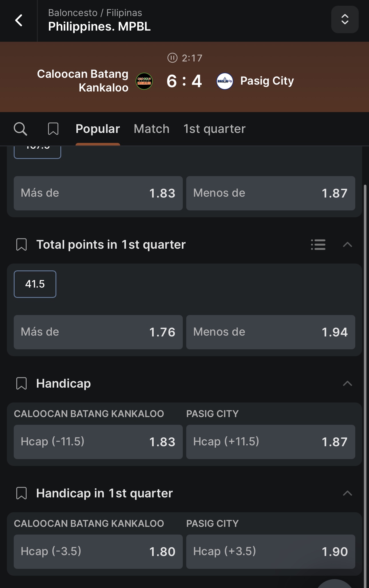The image size is (369, 588).
Task: Click the Pasig City team logo
Action: [225, 81]
